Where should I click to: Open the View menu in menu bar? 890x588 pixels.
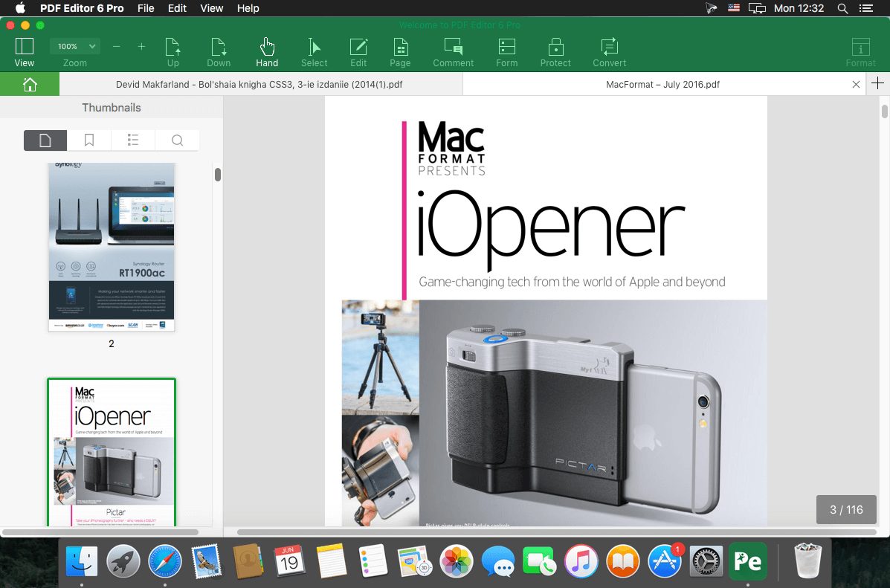(x=212, y=8)
